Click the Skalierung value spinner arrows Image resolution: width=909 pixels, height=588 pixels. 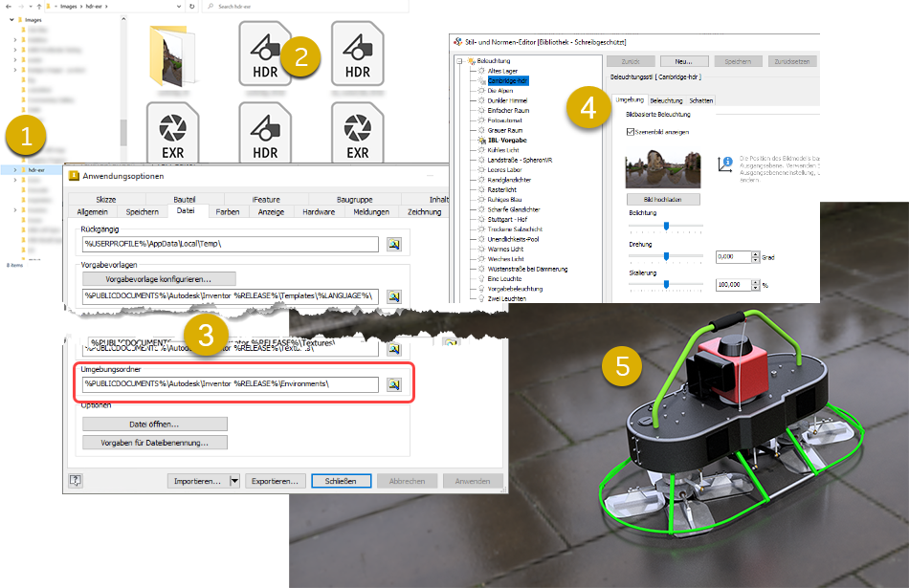(x=755, y=285)
